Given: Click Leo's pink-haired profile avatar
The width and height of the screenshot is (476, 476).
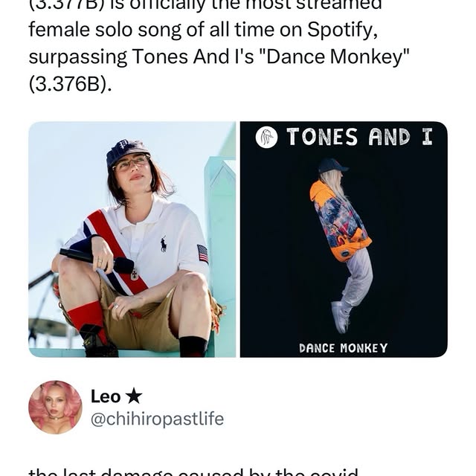Looking at the screenshot, I should 55,407.
